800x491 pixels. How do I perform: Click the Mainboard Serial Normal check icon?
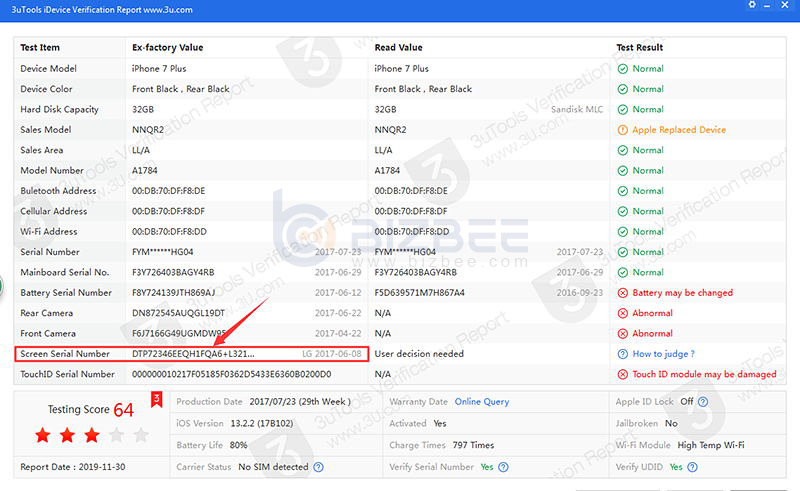coord(622,273)
